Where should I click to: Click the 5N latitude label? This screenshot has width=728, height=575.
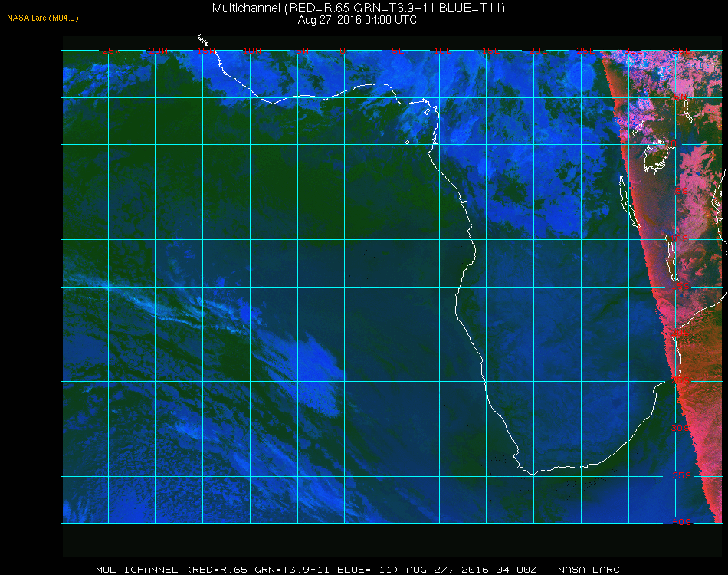click(x=680, y=97)
